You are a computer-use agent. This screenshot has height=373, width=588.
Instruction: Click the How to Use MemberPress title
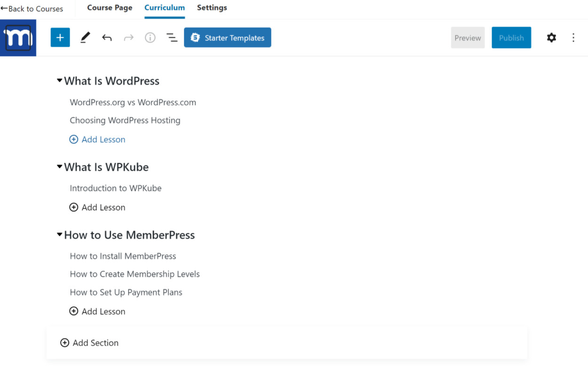point(129,235)
